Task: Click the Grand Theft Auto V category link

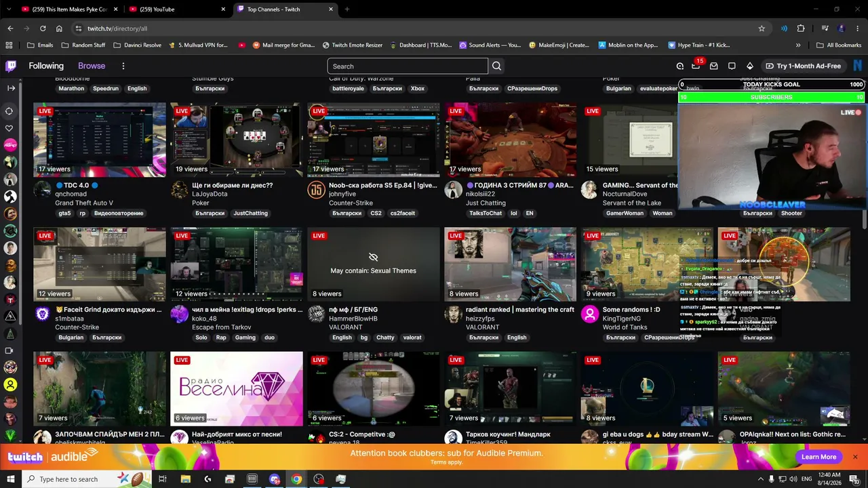Action: (84, 203)
